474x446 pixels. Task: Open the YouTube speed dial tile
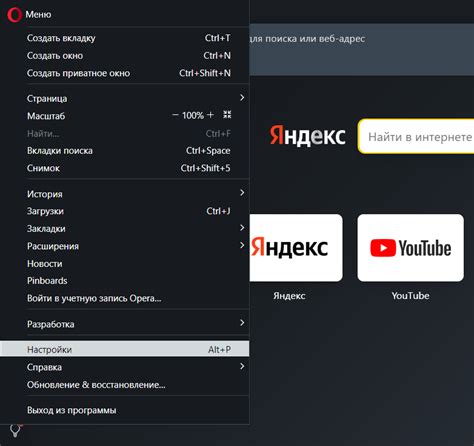click(x=410, y=248)
